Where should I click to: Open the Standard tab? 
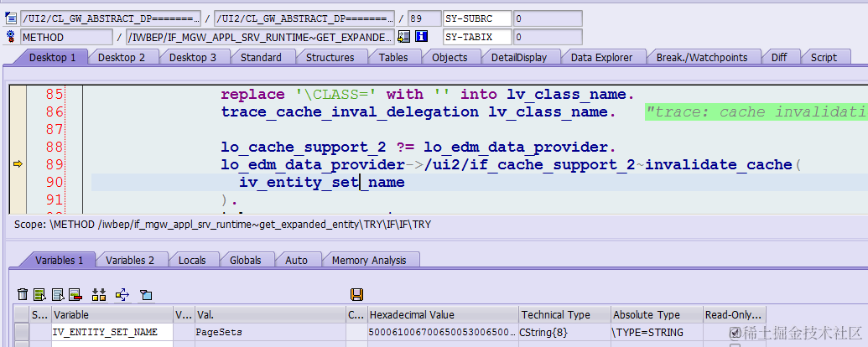click(x=261, y=57)
